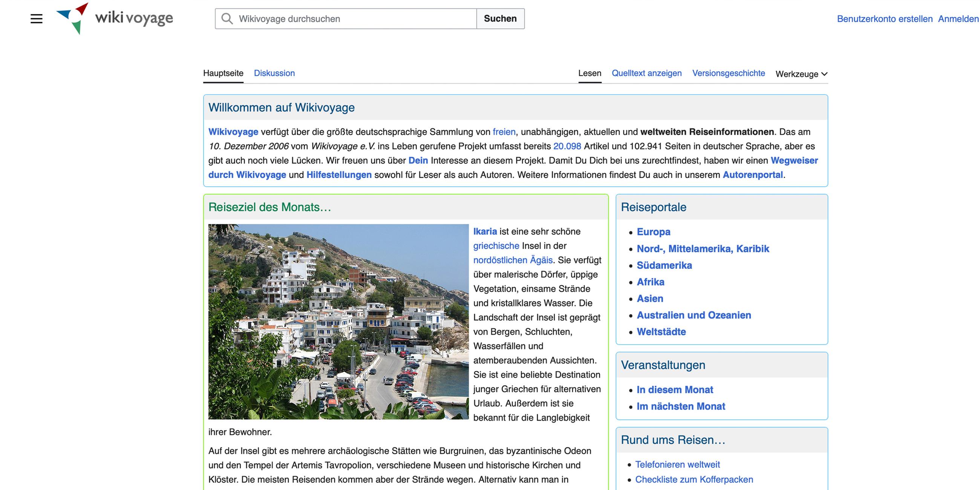Open the Ikaria article link
Screen dimensions: 980x490
[485, 231]
